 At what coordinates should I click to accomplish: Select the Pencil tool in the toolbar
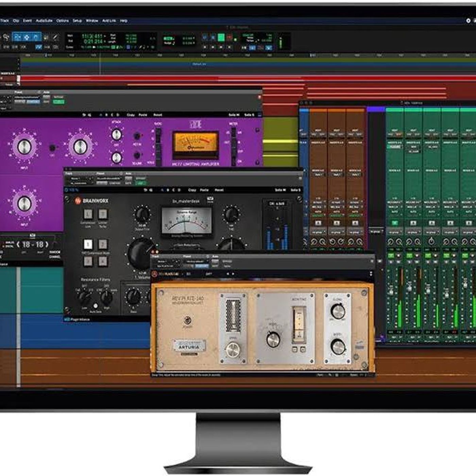coord(55,37)
